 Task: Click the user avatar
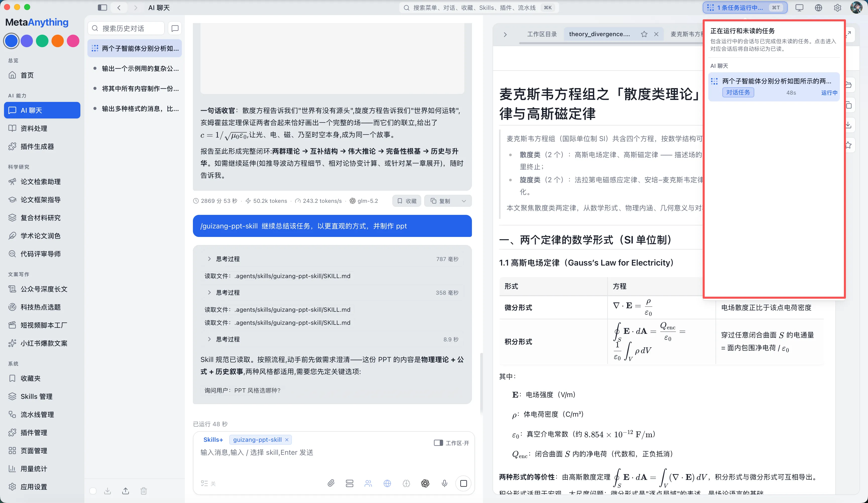point(856,8)
